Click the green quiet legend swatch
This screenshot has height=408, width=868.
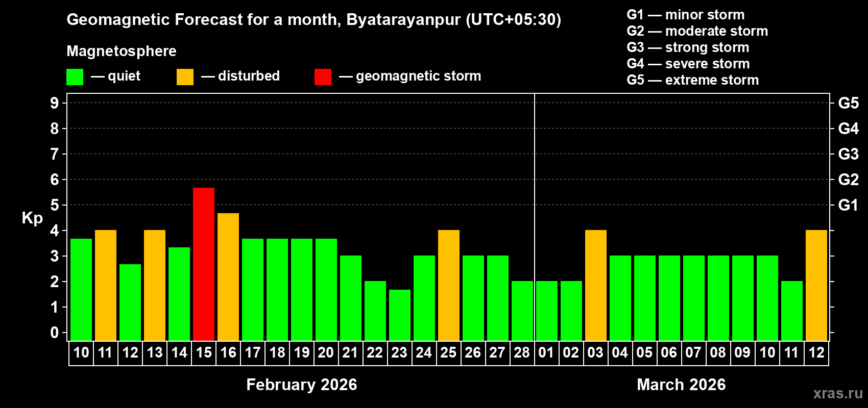[x=75, y=77]
